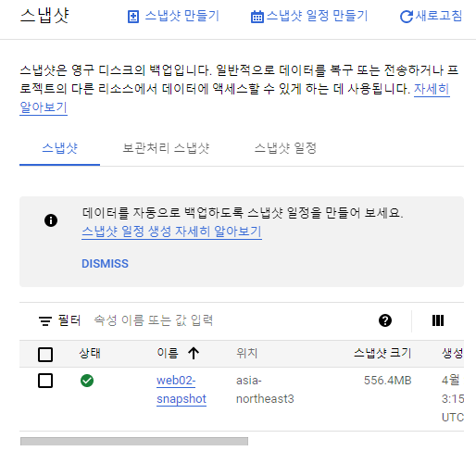Click the asia-northeast3 location cell

265,390
